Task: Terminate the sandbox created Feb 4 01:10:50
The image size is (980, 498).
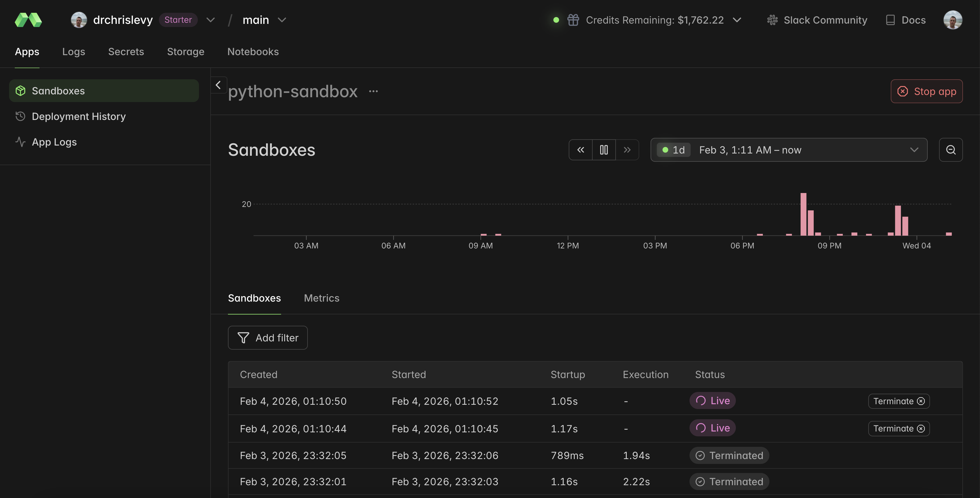Action: pyautogui.click(x=899, y=401)
